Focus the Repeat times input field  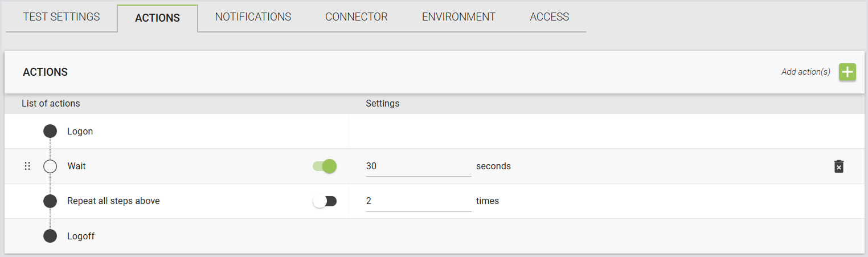click(x=419, y=201)
